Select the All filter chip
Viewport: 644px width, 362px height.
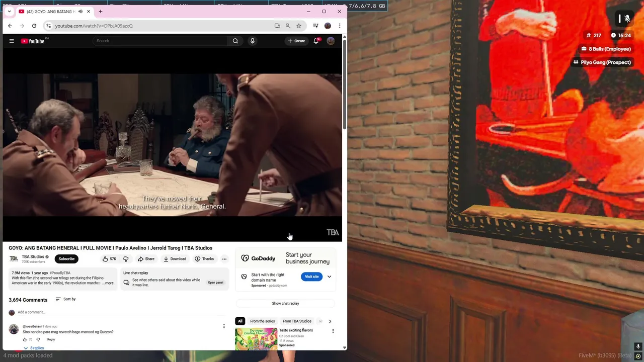[240, 321]
